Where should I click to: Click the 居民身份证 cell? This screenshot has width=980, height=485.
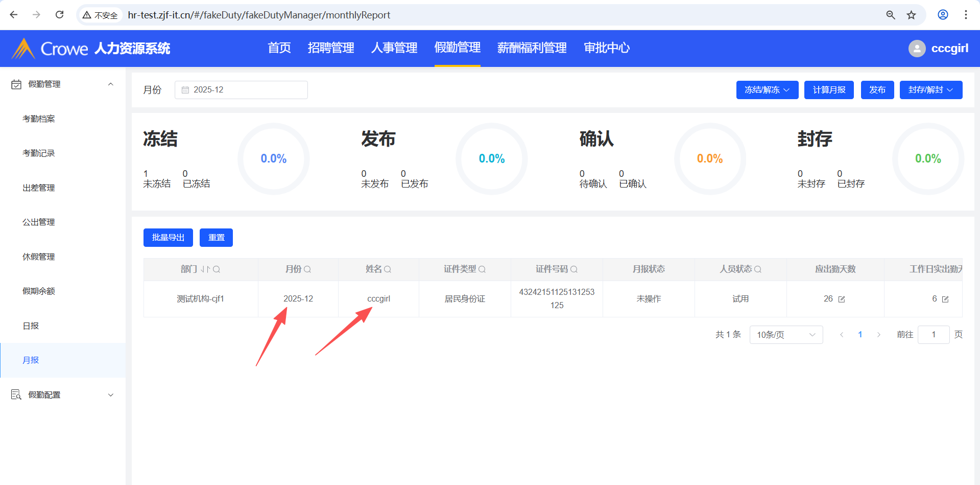tap(465, 299)
